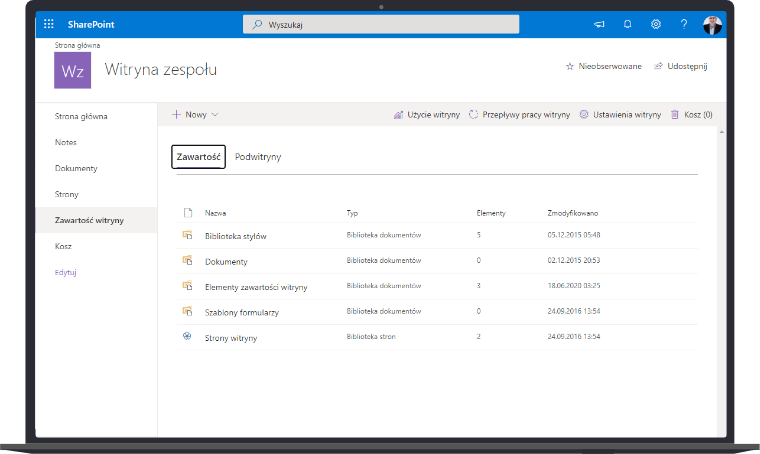Toggle Nieobserwowane follow status label

pos(610,66)
